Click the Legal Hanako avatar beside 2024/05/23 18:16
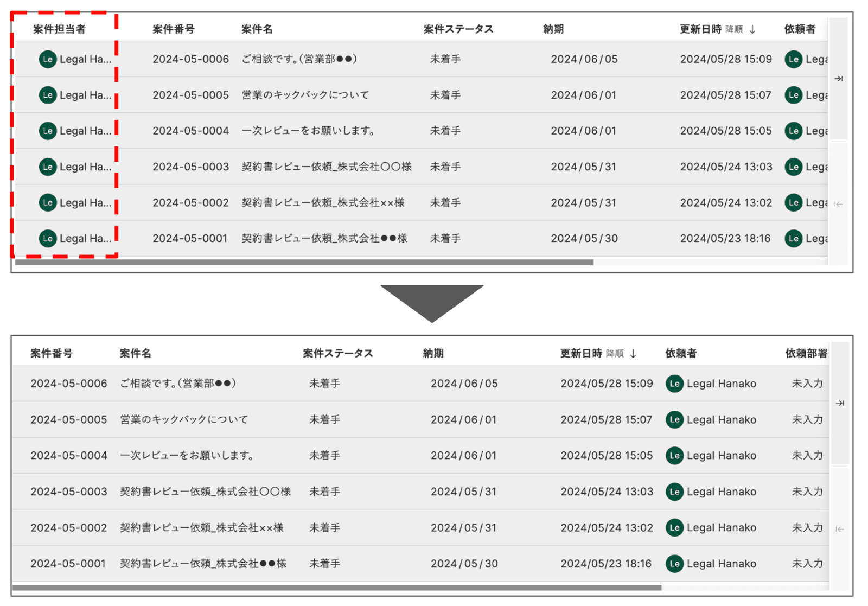Viewport: 868px width, 606px height. point(674,564)
